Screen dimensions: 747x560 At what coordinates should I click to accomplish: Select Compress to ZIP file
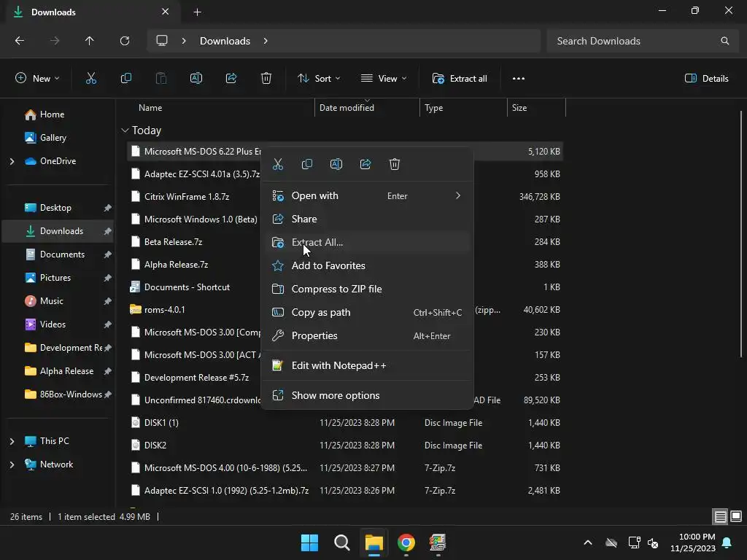pos(367,289)
